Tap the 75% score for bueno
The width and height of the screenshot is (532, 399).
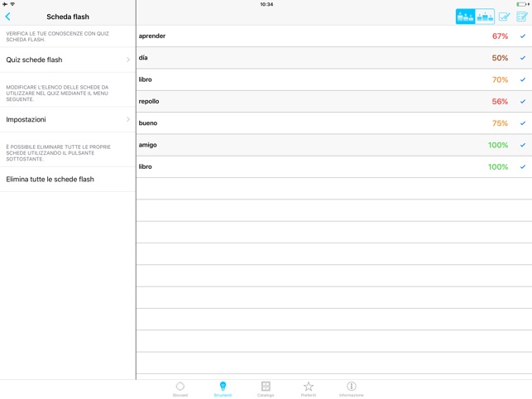(500, 123)
